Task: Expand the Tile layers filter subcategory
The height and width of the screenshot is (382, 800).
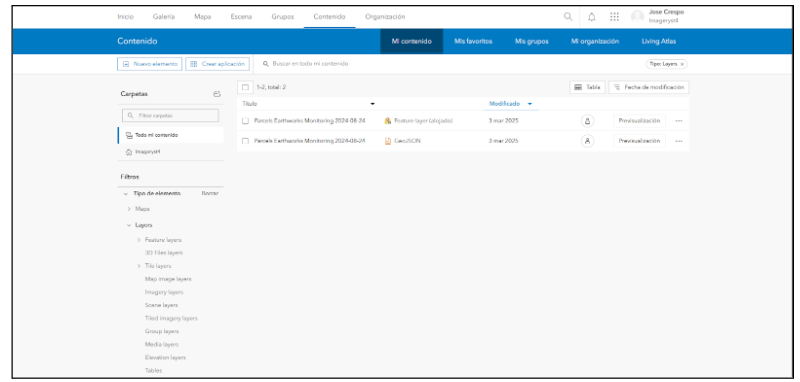Action: coord(139,266)
